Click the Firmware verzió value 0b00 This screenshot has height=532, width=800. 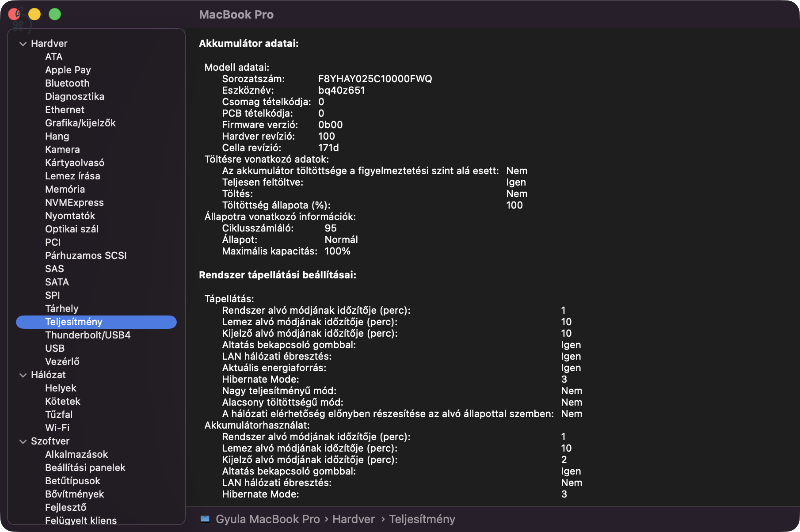click(x=331, y=125)
